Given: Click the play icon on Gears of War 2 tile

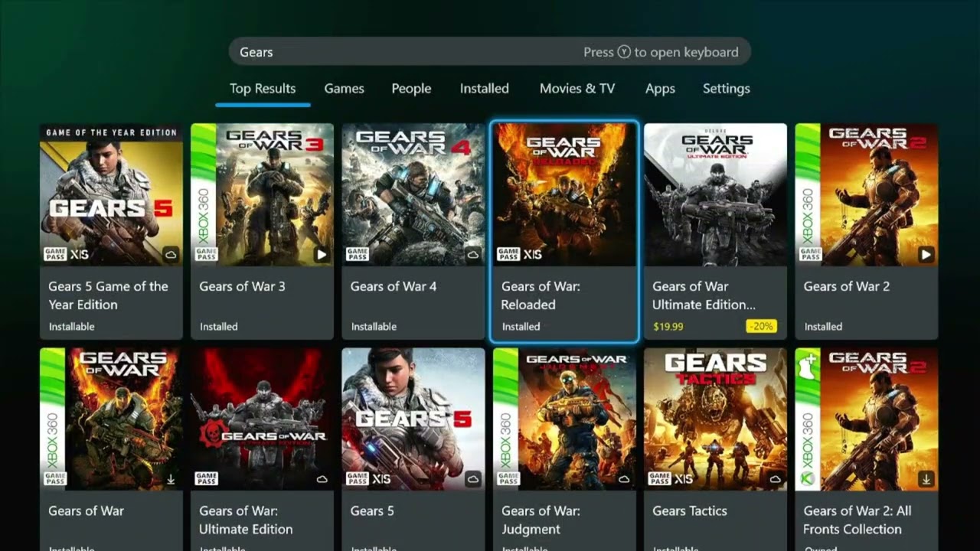Looking at the screenshot, I should click(x=926, y=254).
